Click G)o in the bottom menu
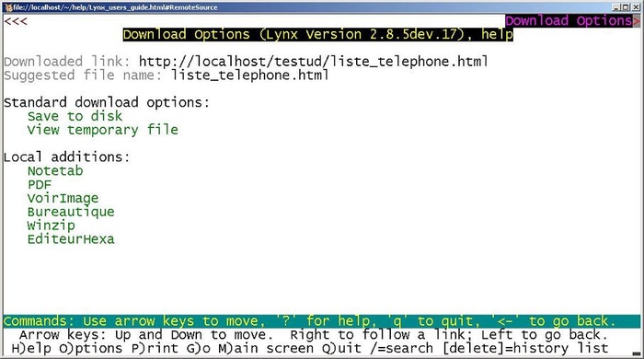Image resolution: width=644 pixels, height=359 pixels. [x=198, y=348]
